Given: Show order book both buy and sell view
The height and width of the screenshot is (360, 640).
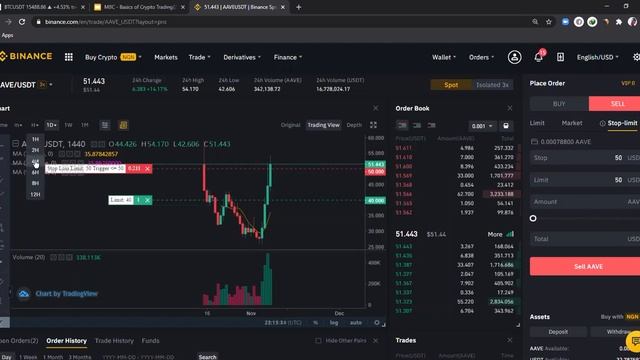Looking at the screenshot, I should 402,125.
